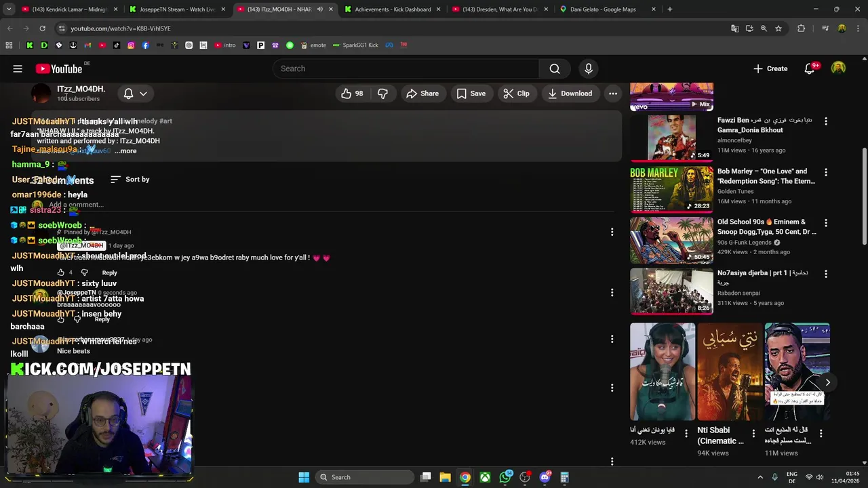
Task: Click the YouTube search magnifier button
Action: [x=555, y=68]
